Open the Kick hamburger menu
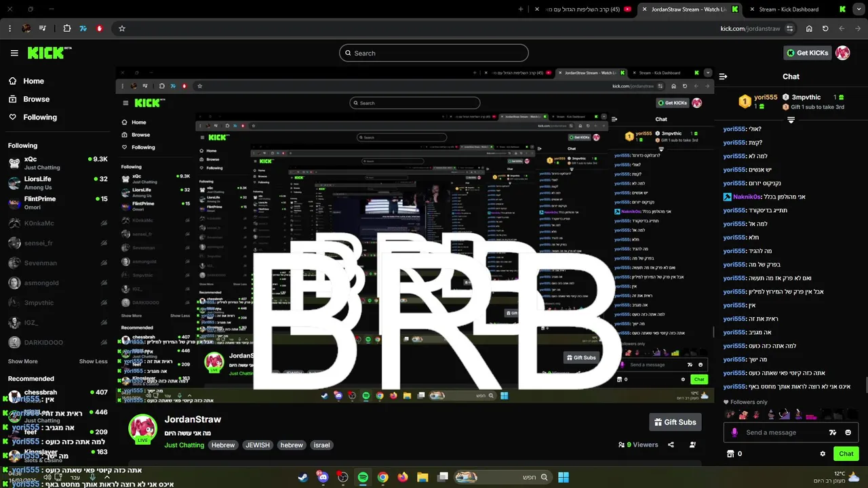The image size is (868, 488). [x=14, y=53]
